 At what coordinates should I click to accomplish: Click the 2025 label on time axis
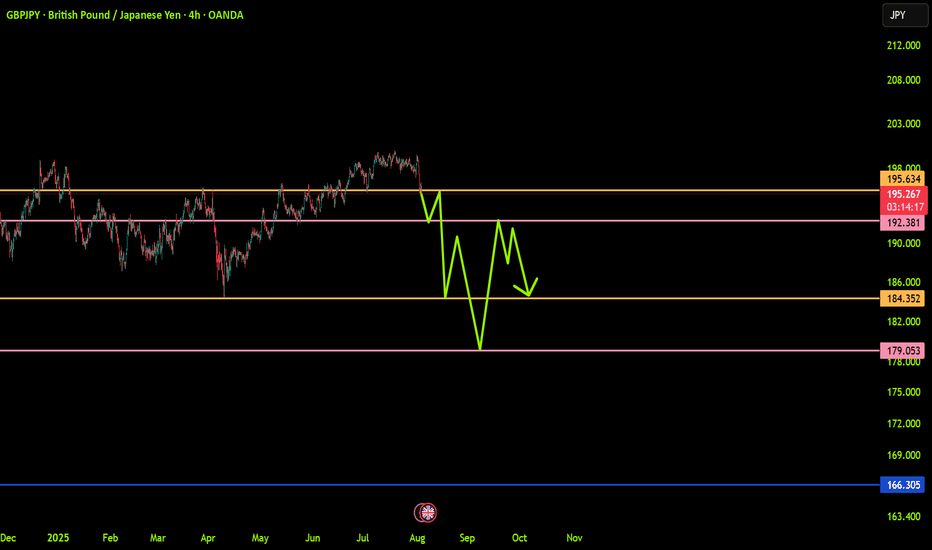click(58, 538)
